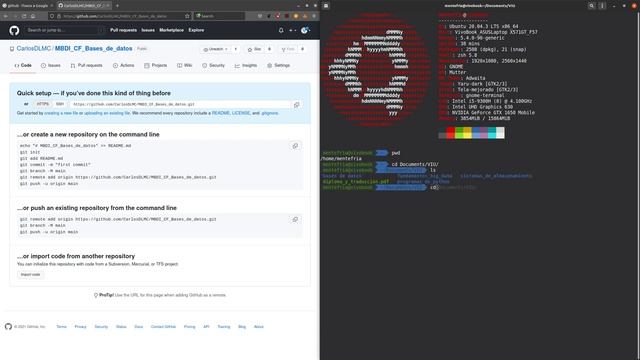640x360 pixels.
Task: Open the user avatar menu
Action: [x=305, y=30]
